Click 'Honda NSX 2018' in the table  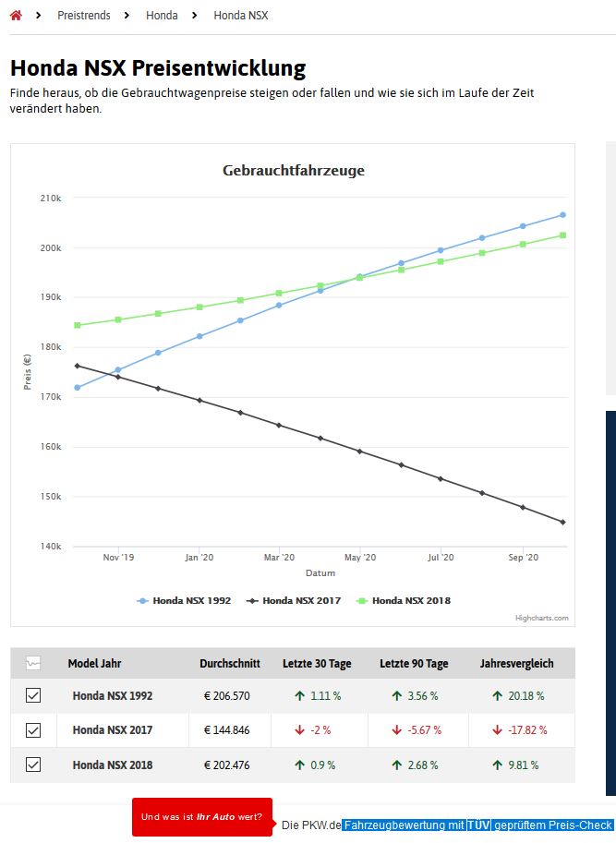(x=113, y=765)
